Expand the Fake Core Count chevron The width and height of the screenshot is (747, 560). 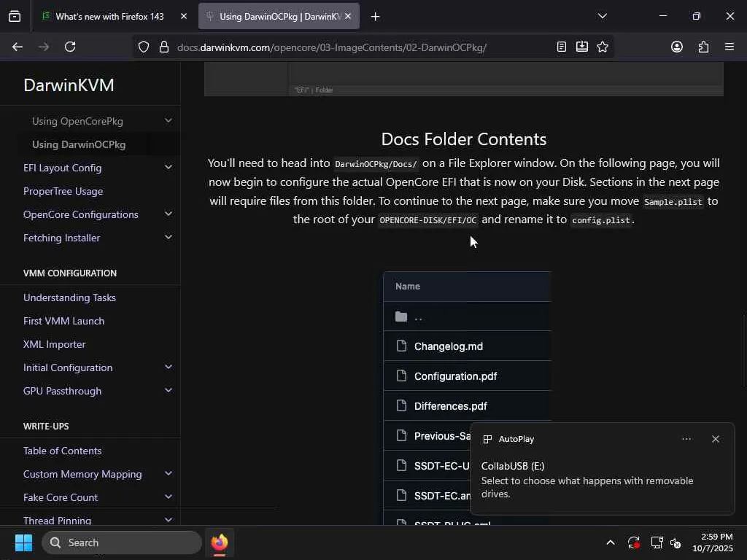[169, 497]
